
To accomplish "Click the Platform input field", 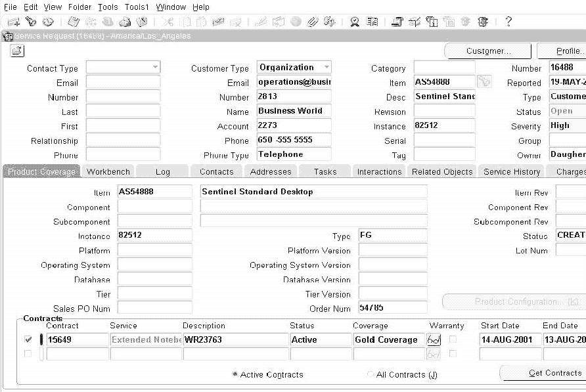I will (x=155, y=250).
